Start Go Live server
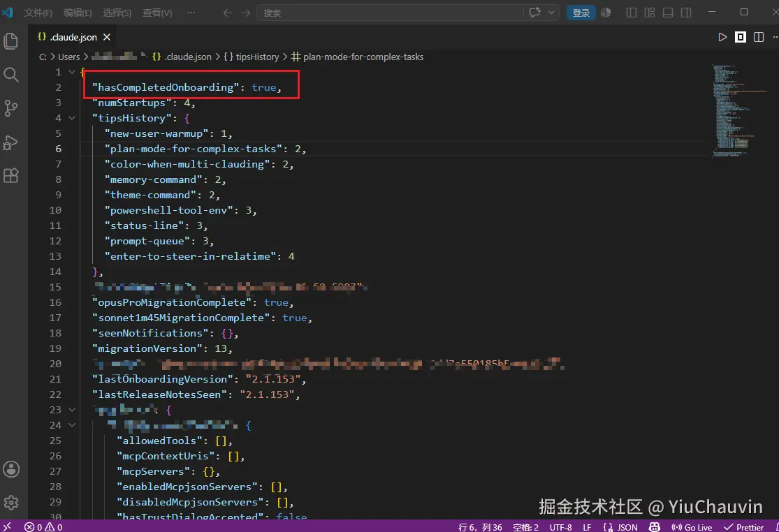This screenshot has width=779, height=532. (x=692, y=526)
